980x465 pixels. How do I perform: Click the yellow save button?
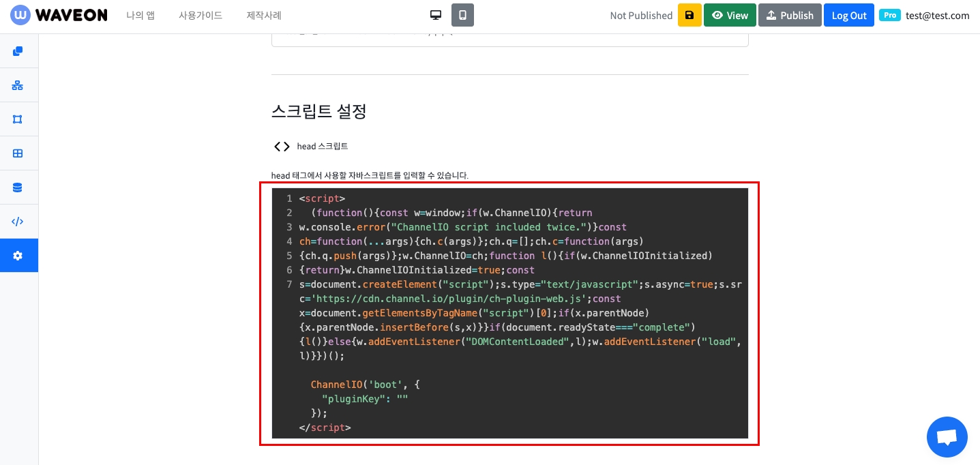pos(689,15)
